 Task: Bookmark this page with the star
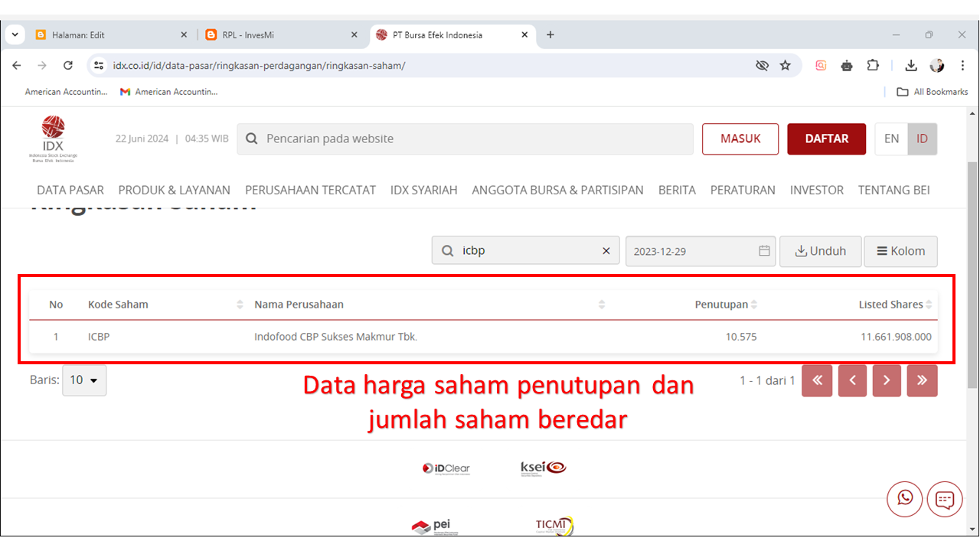[786, 66]
